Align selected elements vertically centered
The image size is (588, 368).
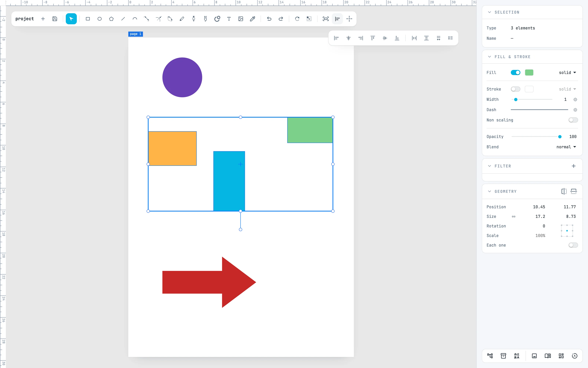coord(385,38)
